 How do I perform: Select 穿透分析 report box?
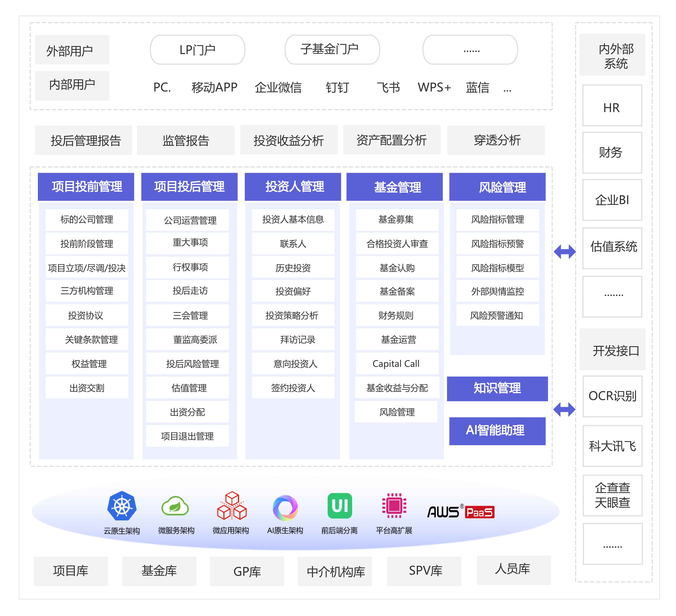tap(496, 140)
